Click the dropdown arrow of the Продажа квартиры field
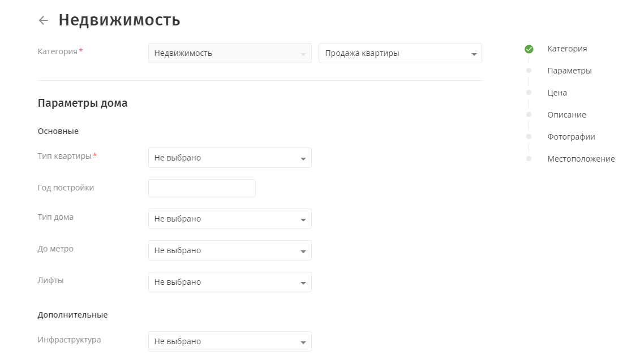This screenshot has height=360, width=644. point(474,53)
